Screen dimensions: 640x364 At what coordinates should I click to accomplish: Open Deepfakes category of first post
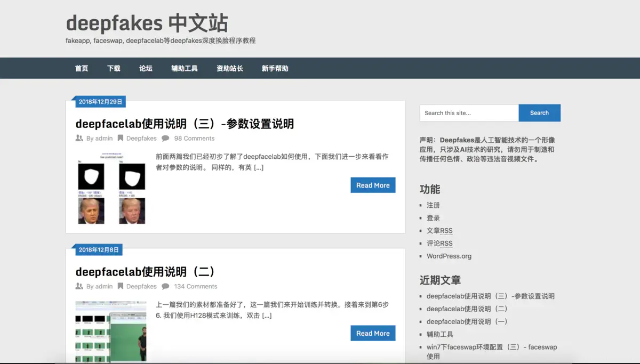pos(141,138)
